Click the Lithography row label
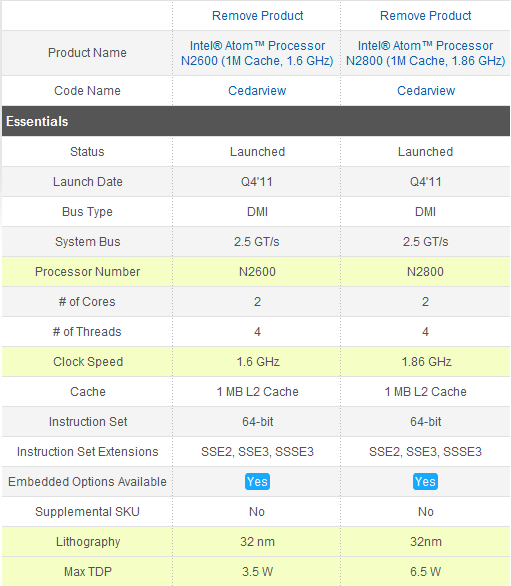Screen dimensions: 511x586 click(x=88, y=542)
